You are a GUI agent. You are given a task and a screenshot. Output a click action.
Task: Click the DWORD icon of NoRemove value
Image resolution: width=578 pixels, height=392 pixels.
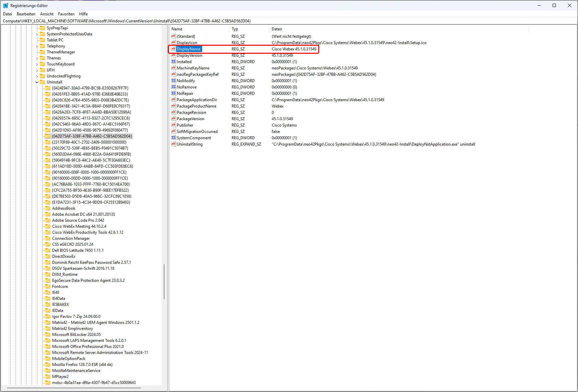click(x=173, y=87)
